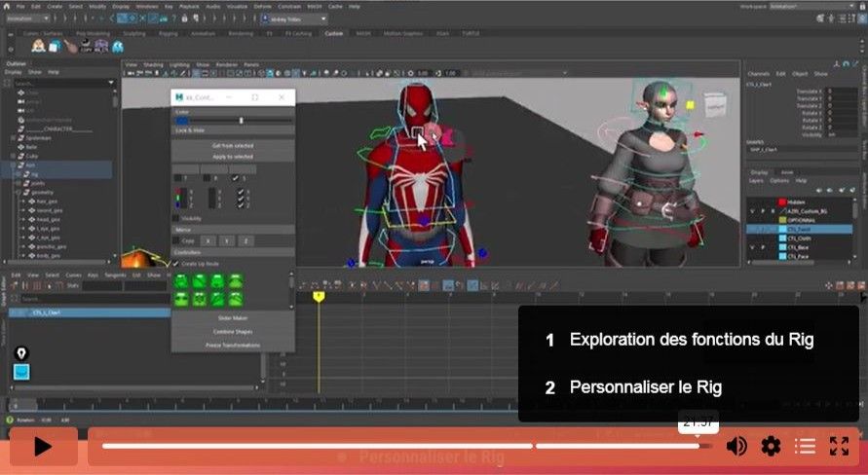Open Graph Editor Curves menu
The height and width of the screenshot is (475, 868).
coord(73,274)
